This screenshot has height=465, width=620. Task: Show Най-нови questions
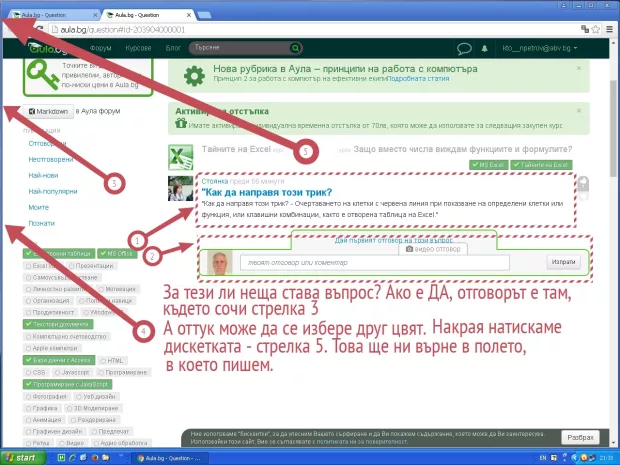[x=43, y=175]
